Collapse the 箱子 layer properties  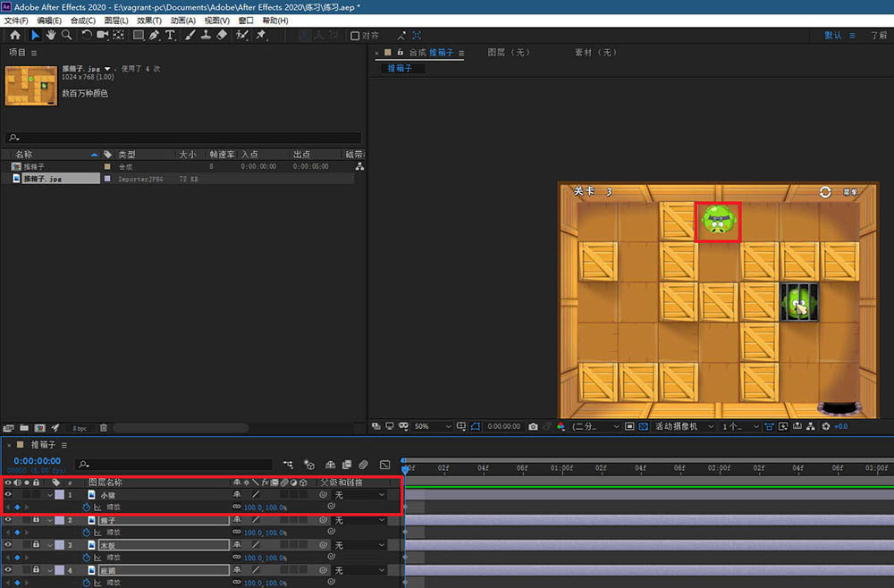pos(50,520)
